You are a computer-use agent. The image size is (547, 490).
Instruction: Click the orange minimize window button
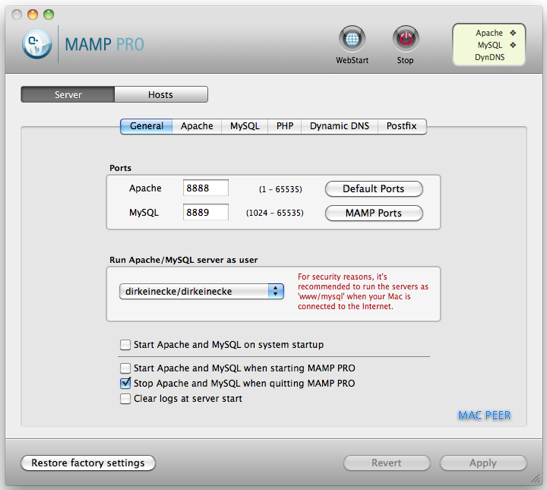click(x=33, y=14)
